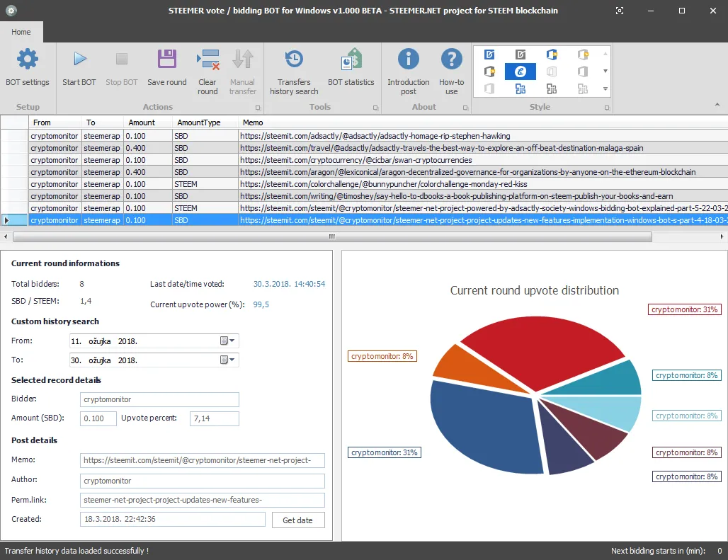Open Transfers history search tool
728x560 pixels.
(x=294, y=59)
